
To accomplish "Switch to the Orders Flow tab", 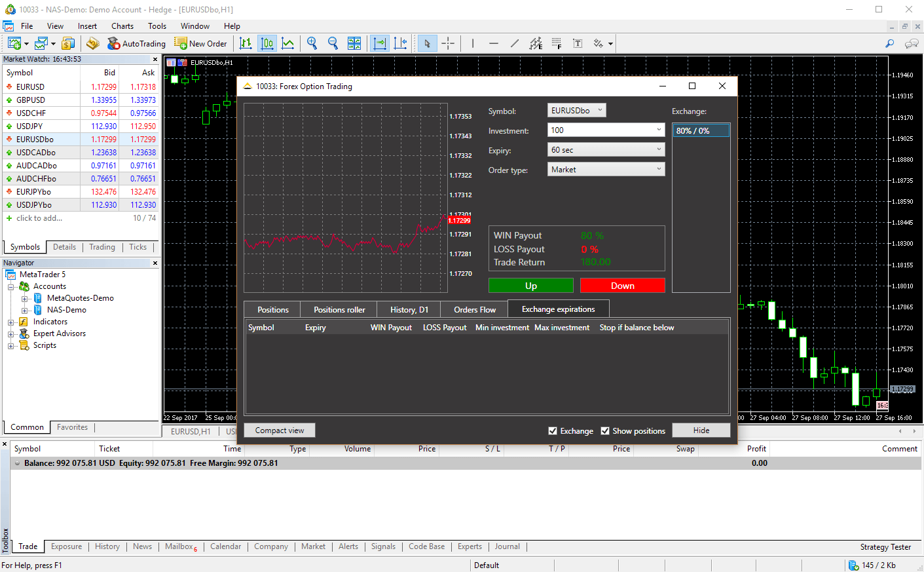I will tap(475, 310).
